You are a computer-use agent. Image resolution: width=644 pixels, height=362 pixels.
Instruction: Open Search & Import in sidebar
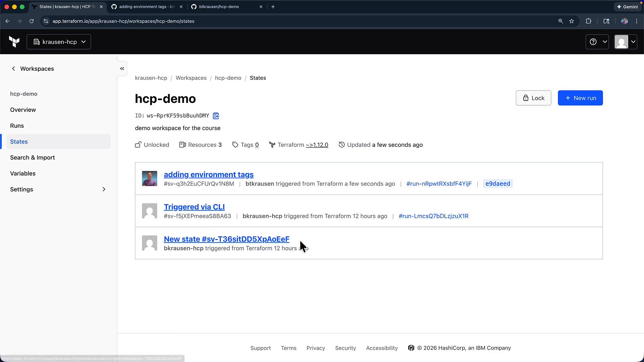coord(33,158)
